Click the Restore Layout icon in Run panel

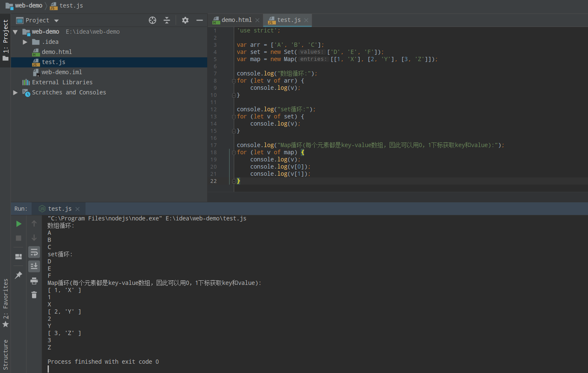(x=19, y=256)
